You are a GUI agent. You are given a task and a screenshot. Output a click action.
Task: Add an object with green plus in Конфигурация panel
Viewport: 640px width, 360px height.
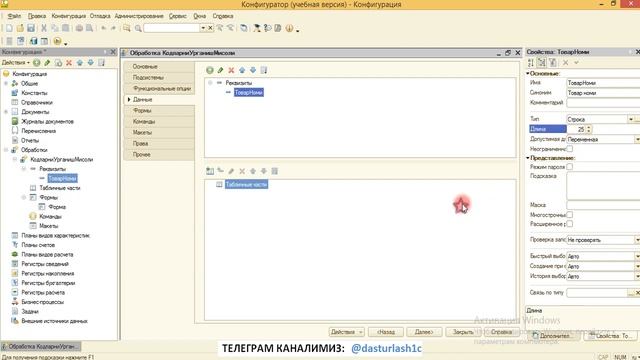pos(37,62)
